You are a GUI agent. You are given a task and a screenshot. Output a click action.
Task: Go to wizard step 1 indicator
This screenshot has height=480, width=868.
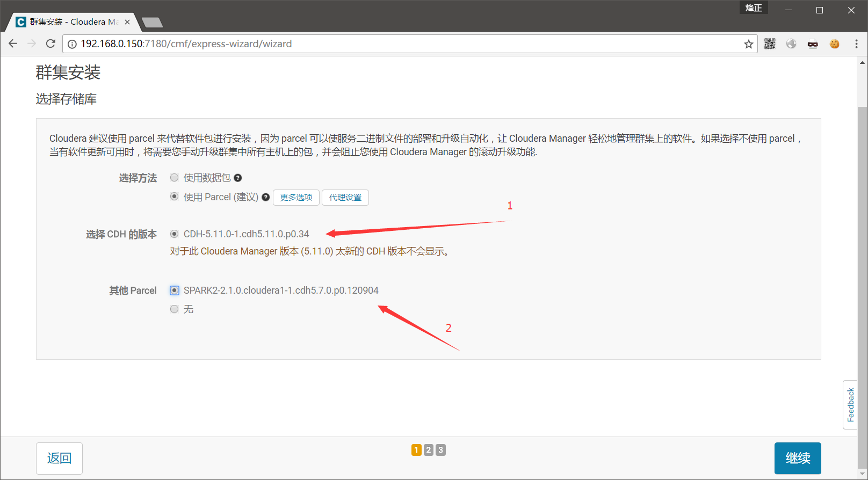tap(416, 450)
